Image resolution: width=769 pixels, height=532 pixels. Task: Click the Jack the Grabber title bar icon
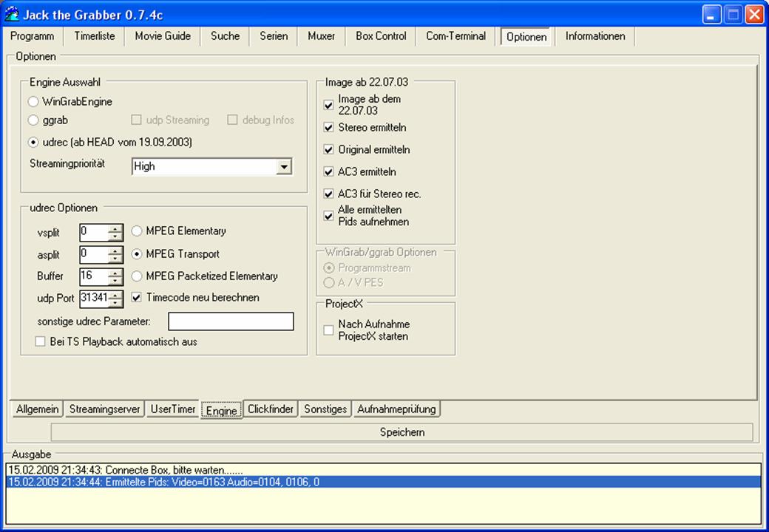12,14
